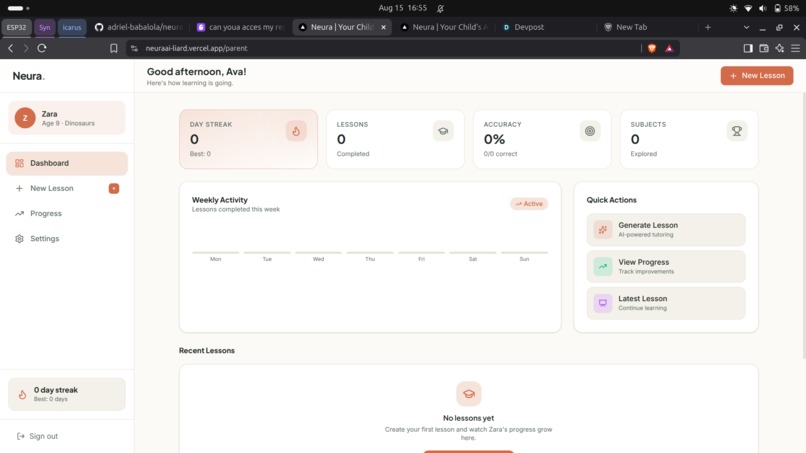Click the target icon in Accuracy card
The width and height of the screenshot is (806, 453).
590,131
